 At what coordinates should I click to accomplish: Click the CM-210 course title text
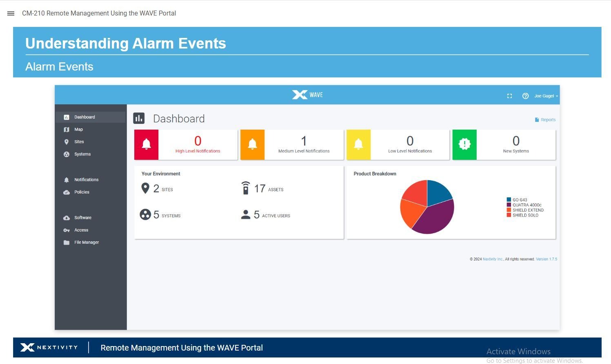pyautogui.click(x=99, y=13)
